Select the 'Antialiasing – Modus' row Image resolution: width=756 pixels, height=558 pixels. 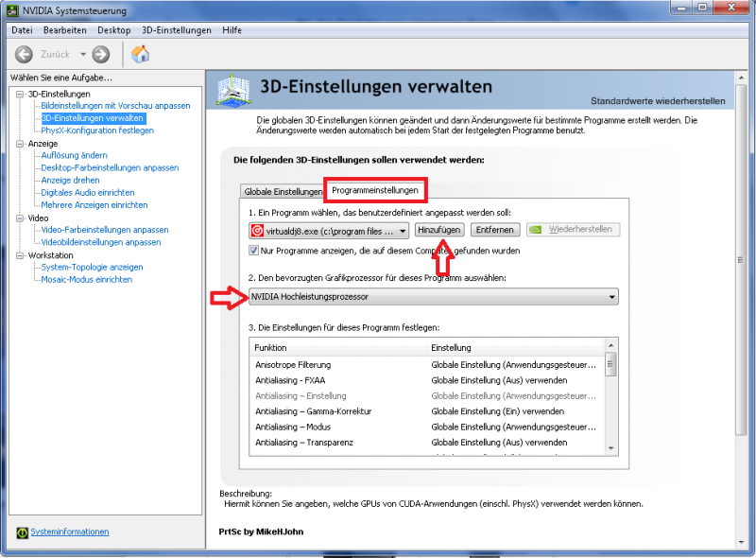[x=428, y=427]
